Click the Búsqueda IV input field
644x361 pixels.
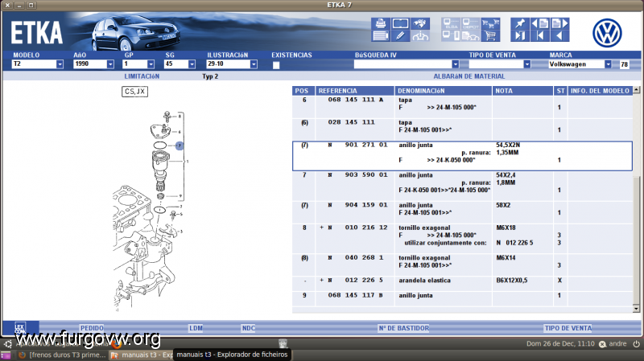point(403,64)
